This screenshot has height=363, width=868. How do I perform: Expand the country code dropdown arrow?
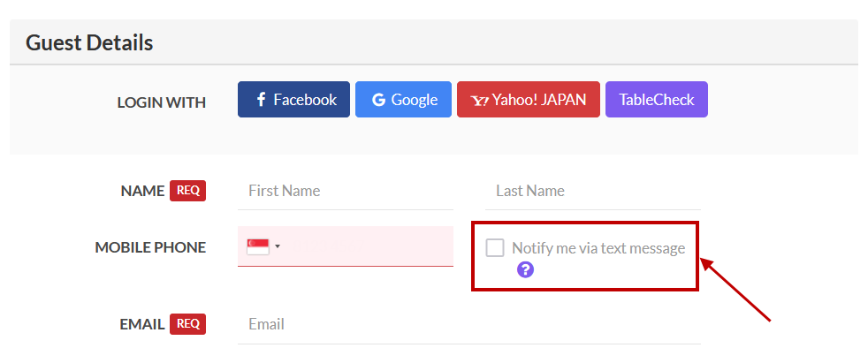[x=278, y=246]
